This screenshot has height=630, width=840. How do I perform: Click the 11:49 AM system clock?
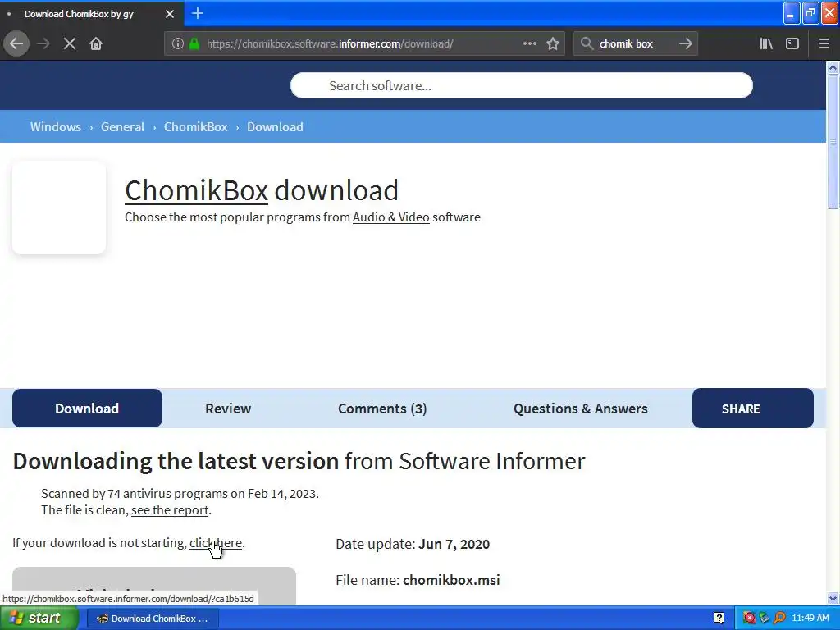tap(810, 619)
